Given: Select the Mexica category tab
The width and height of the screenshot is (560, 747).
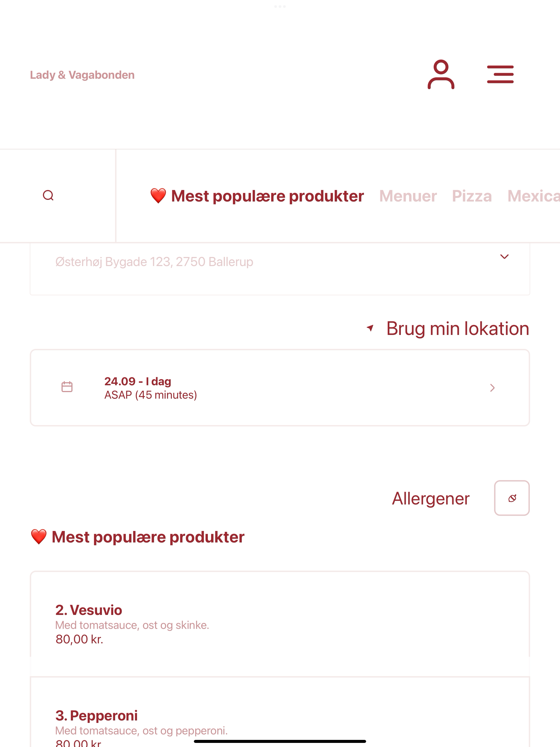Looking at the screenshot, I should click(x=534, y=196).
